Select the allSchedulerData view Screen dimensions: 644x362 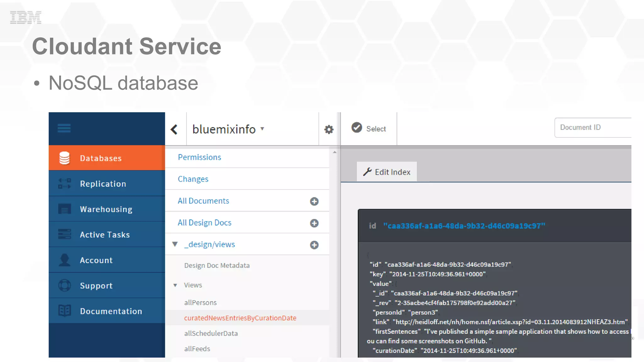tap(211, 333)
